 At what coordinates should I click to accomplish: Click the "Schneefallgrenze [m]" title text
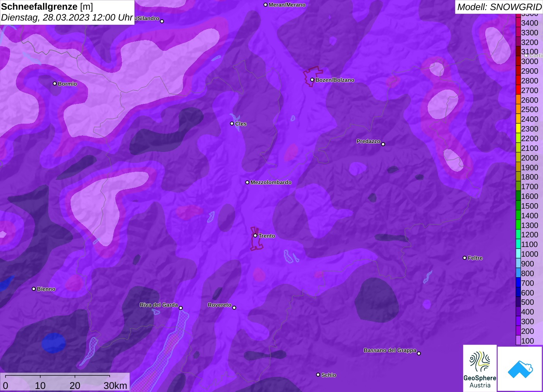47,7
